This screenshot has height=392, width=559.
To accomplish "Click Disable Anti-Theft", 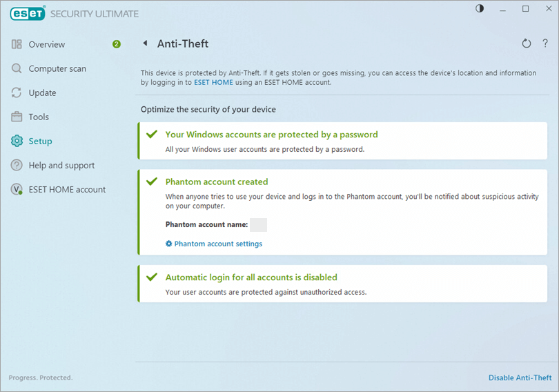I will 520,378.
